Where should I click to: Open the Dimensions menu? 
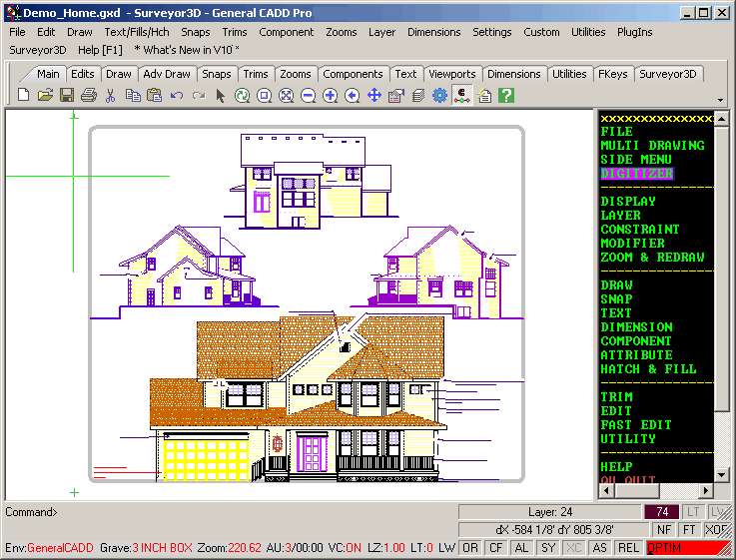(433, 32)
